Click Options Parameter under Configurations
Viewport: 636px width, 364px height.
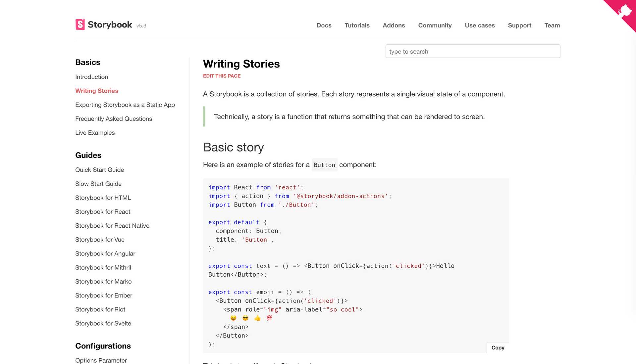tap(101, 360)
